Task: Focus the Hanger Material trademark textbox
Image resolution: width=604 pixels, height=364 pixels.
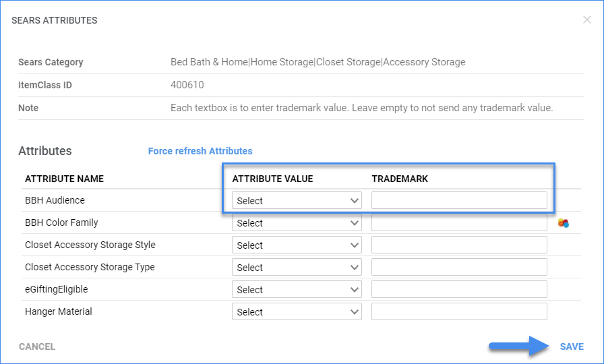Action: point(459,312)
